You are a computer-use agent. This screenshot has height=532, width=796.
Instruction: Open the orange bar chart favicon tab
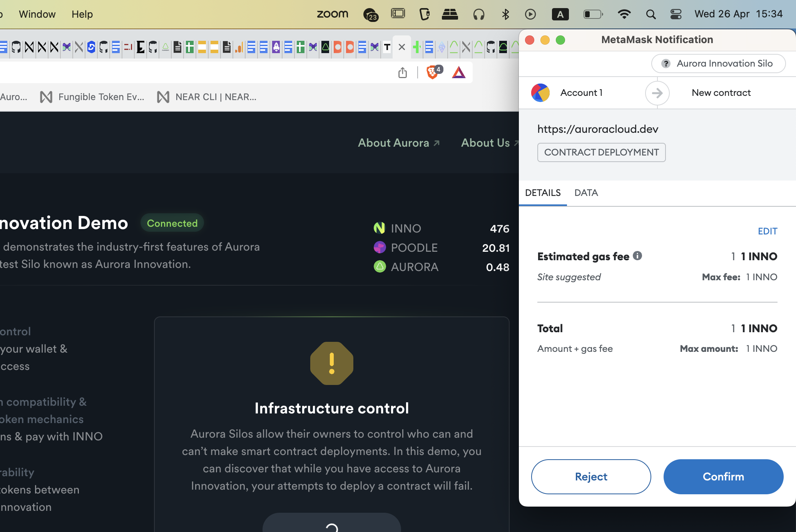click(239, 47)
